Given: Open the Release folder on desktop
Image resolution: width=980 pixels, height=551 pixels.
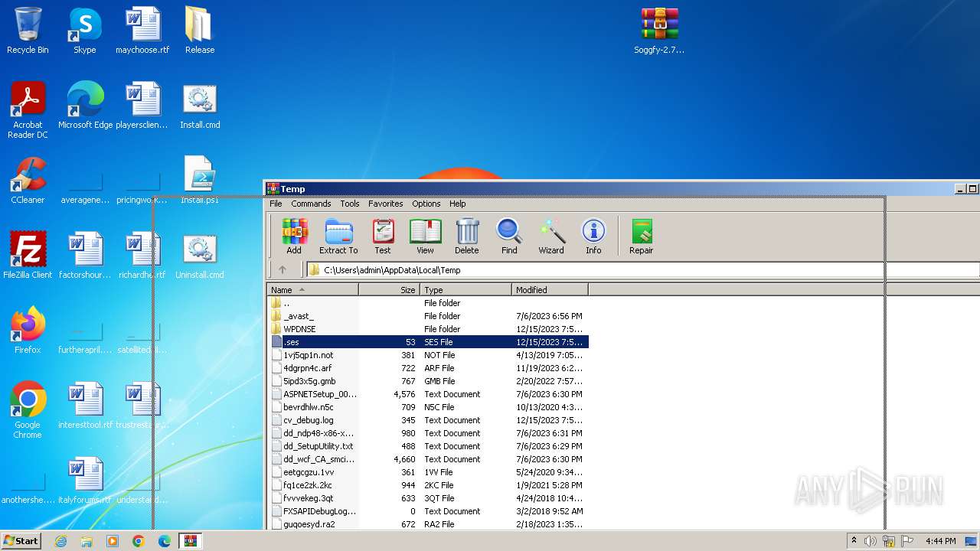Looking at the screenshot, I should coord(199,31).
